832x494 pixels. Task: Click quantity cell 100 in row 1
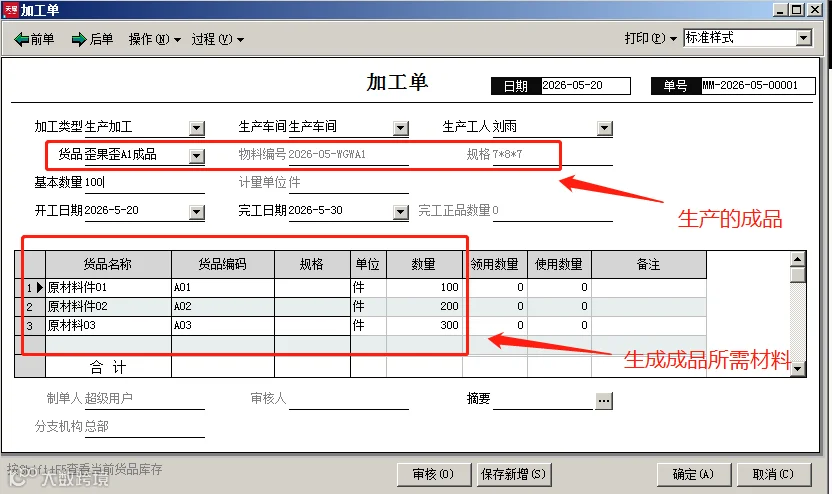pos(423,288)
